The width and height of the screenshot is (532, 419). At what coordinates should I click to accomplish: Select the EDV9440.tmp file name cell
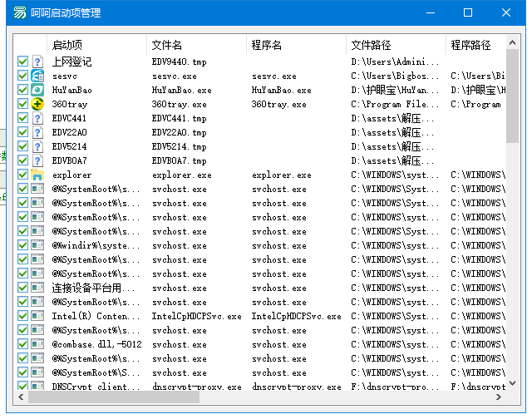pyautogui.click(x=179, y=62)
